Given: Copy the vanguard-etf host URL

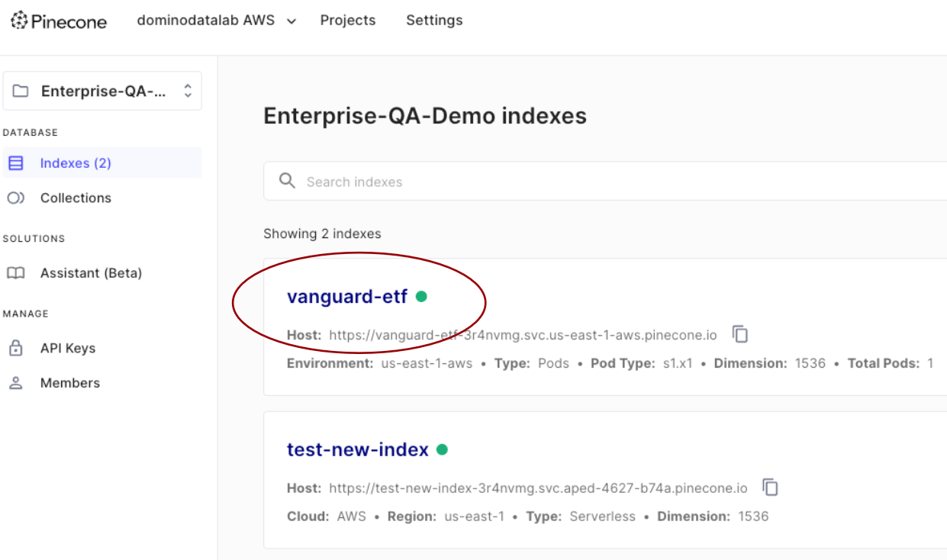Looking at the screenshot, I should tap(740, 333).
